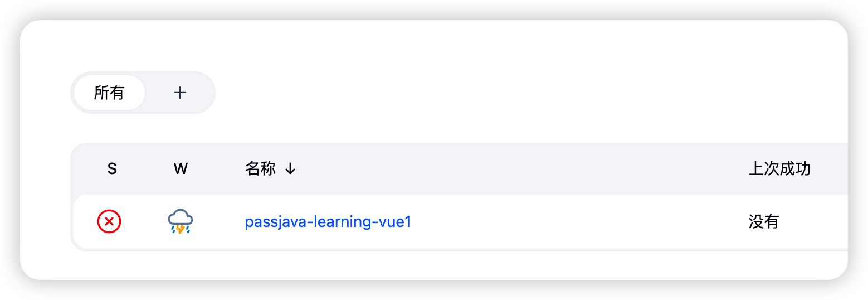Click the sort arrow beside 名称
Viewport: 868px width, 300px height.
coord(290,169)
